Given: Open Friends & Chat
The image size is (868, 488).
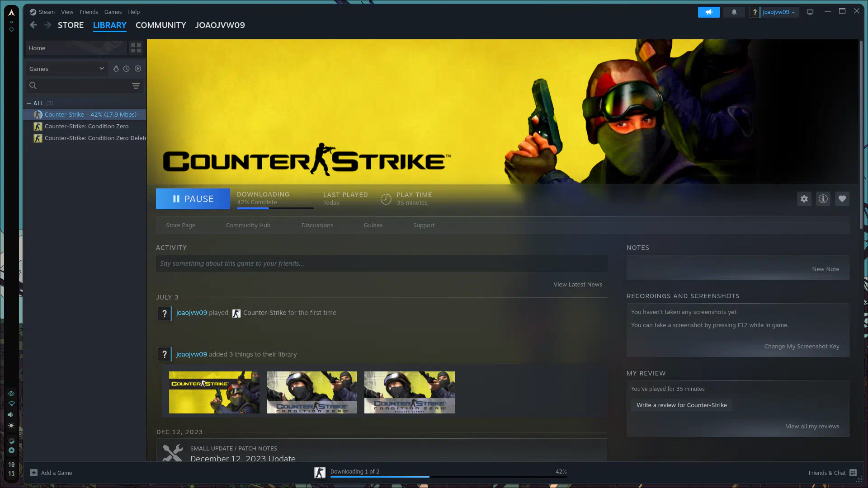Looking at the screenshot, I should point(832,473).
